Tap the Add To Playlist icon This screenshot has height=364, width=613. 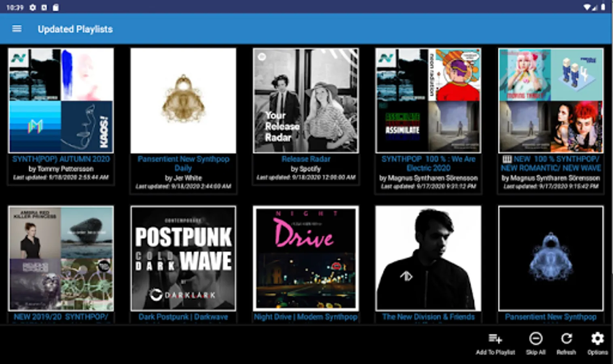(495, 339)
